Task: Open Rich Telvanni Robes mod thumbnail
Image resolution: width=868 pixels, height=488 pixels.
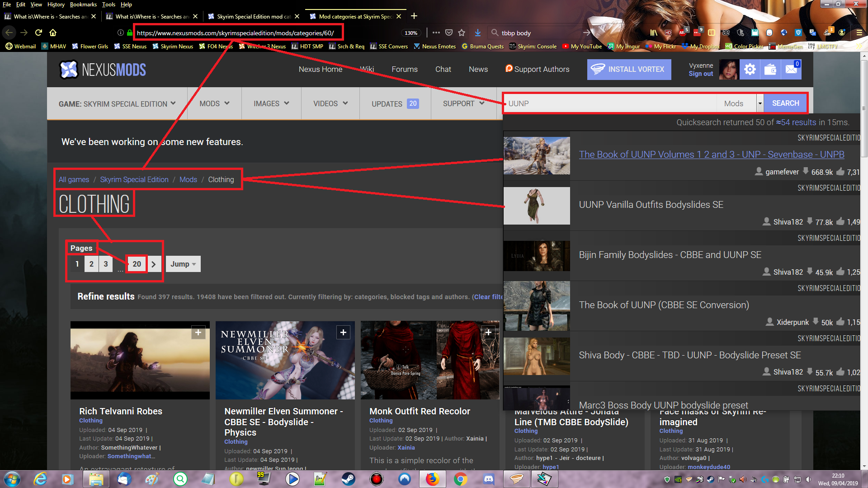Action: [140, 360]
